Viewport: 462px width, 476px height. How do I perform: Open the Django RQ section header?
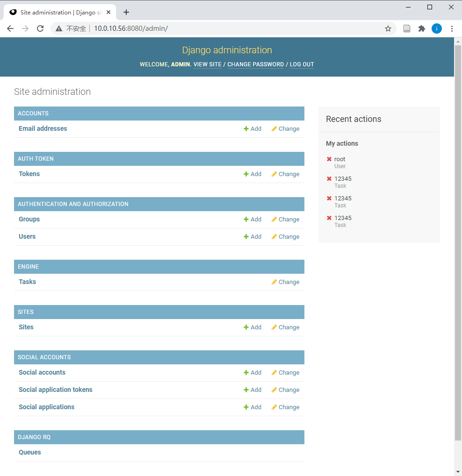[x=34, y=437]
